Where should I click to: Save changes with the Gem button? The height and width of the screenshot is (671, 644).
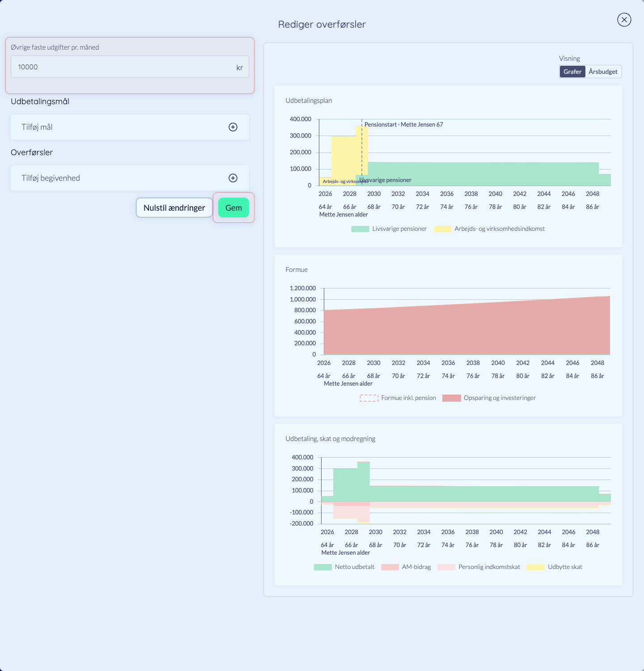[233, 208]
